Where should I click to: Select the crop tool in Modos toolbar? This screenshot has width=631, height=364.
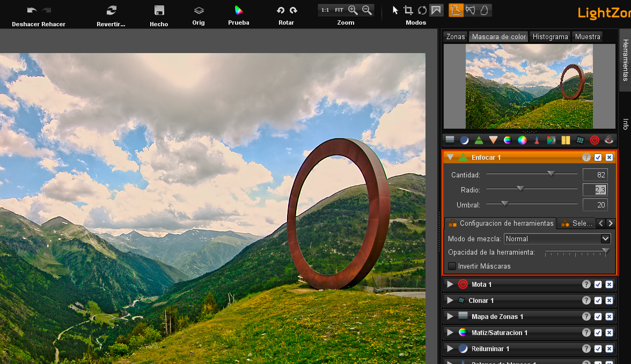[408, 10]
